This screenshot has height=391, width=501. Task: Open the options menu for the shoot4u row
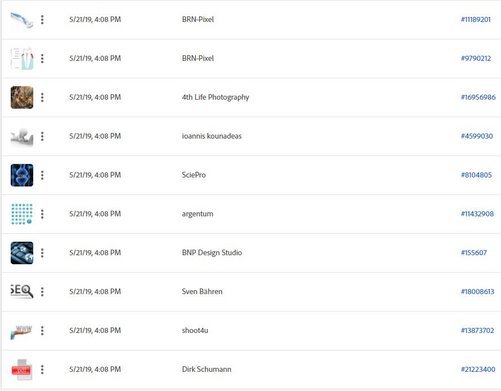(42, 331)
